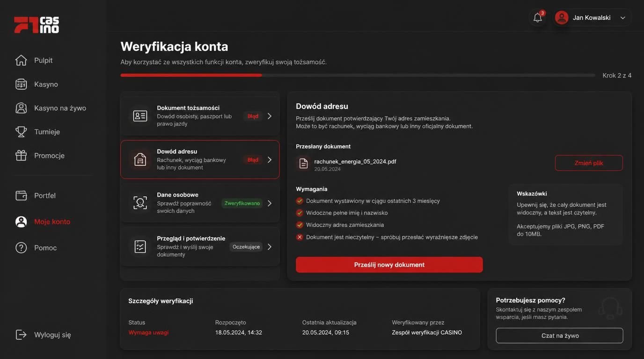Click the rachunek_energia_05_2024.pdf file name

(355, 161)
